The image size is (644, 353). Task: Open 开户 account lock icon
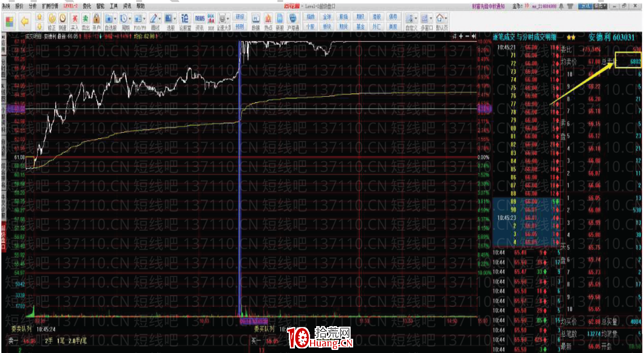tap(96, 17)
